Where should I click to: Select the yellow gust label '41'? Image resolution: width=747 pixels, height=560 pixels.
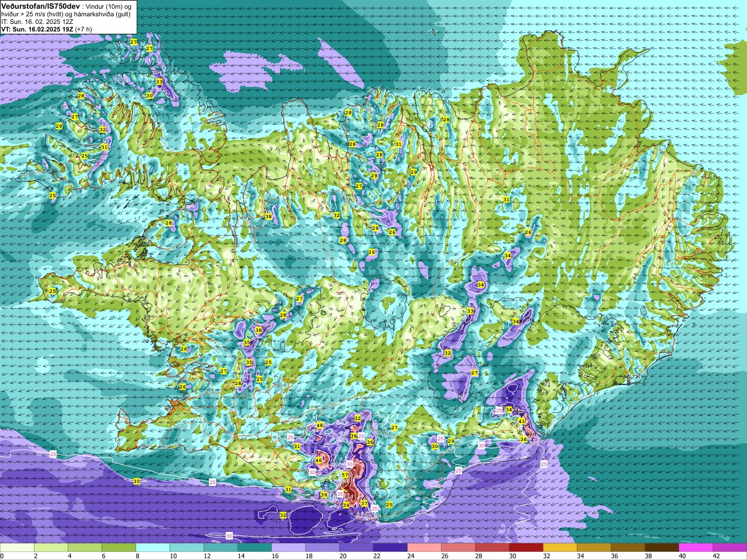coord(522,421)
